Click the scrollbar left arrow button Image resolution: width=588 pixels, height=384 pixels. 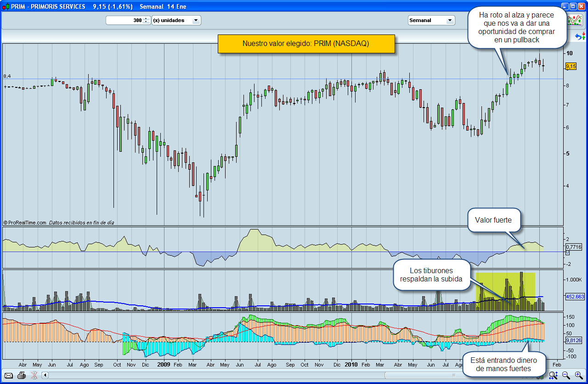click(45, 375)
